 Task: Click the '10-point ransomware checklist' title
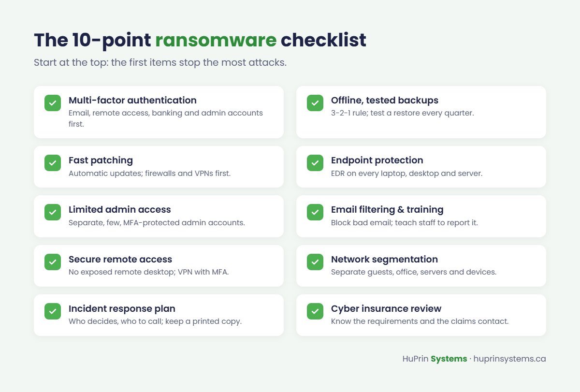(200, 41)
